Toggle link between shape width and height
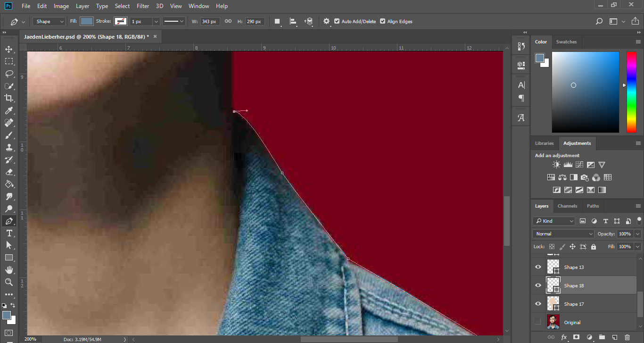Image resolution: width=644 pixels, height=343 pixels. [x=228, y=22]
